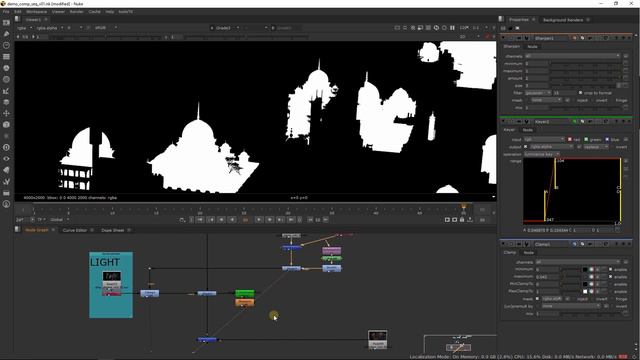The height and width of the screenshot is (360, 640).
Task: Open the Grade1 viewer input dropdown
Action: 225,28
